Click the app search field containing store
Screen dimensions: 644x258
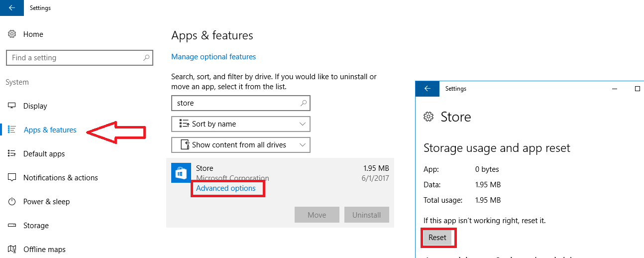[x=241, y=103]
